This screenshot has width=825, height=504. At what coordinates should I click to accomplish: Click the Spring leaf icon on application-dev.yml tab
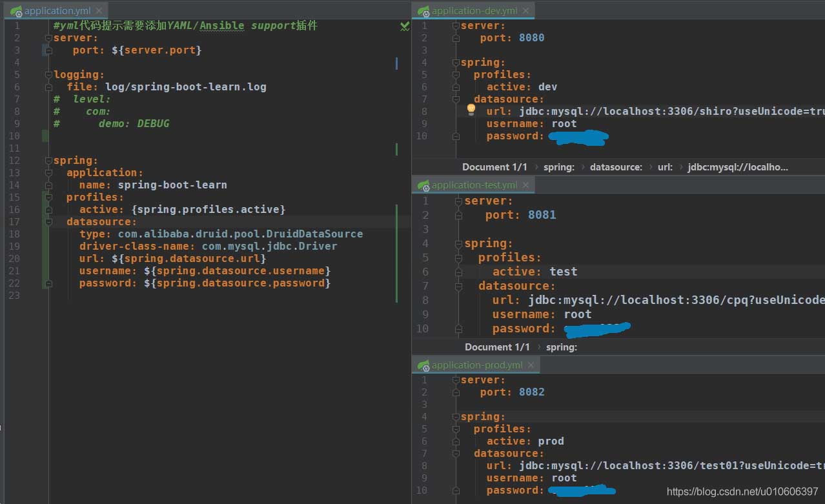click(x=424, y=10)
